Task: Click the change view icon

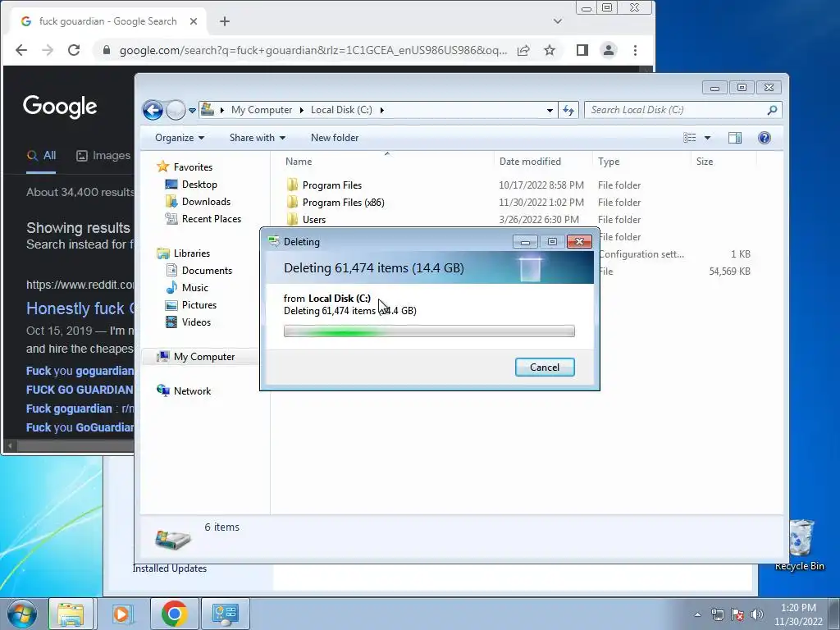Action: 689,138
